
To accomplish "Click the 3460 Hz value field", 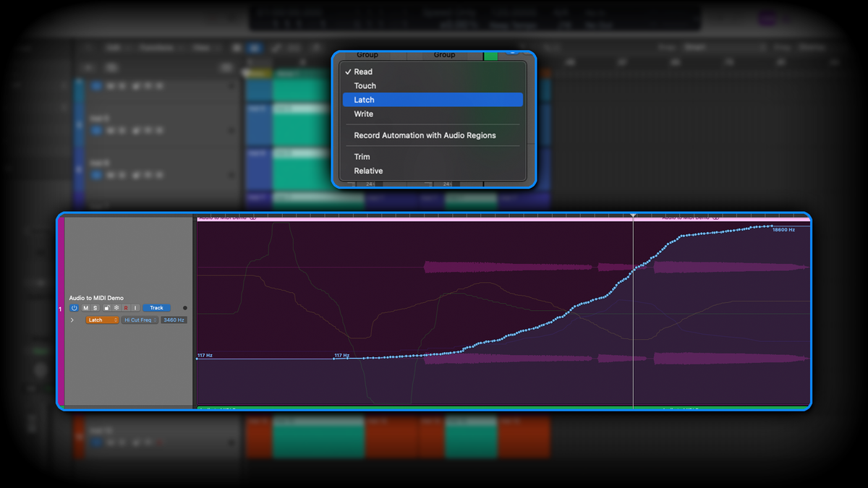I will tap(174, 320).
